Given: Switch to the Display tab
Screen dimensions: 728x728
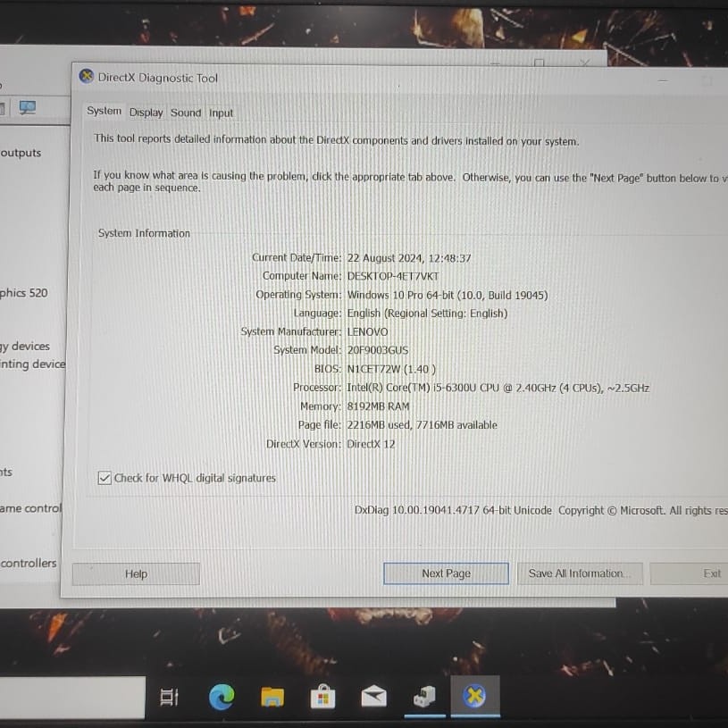Looking at the screenshot, I should [x=146, y=113].
